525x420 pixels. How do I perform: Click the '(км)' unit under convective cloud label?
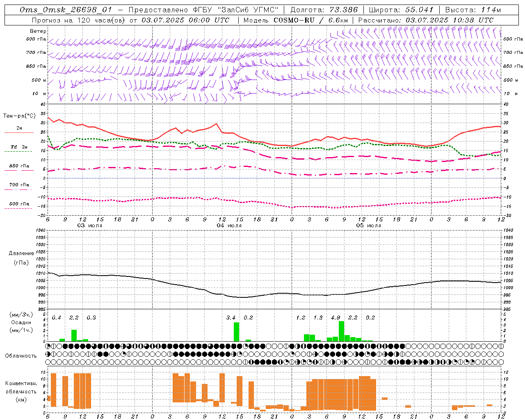coord(21,399)
